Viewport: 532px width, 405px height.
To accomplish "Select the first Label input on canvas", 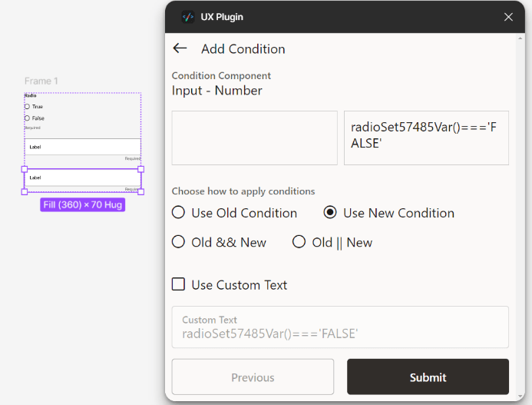I will click(x=82, y=146).
